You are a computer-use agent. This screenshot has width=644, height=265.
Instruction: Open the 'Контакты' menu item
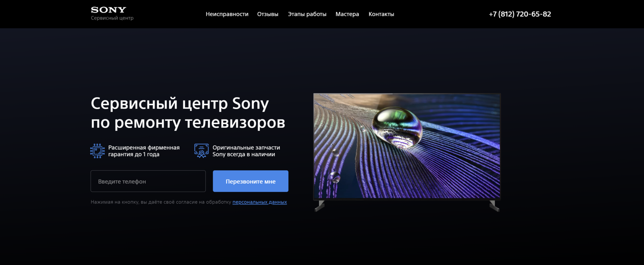[381, 14]
